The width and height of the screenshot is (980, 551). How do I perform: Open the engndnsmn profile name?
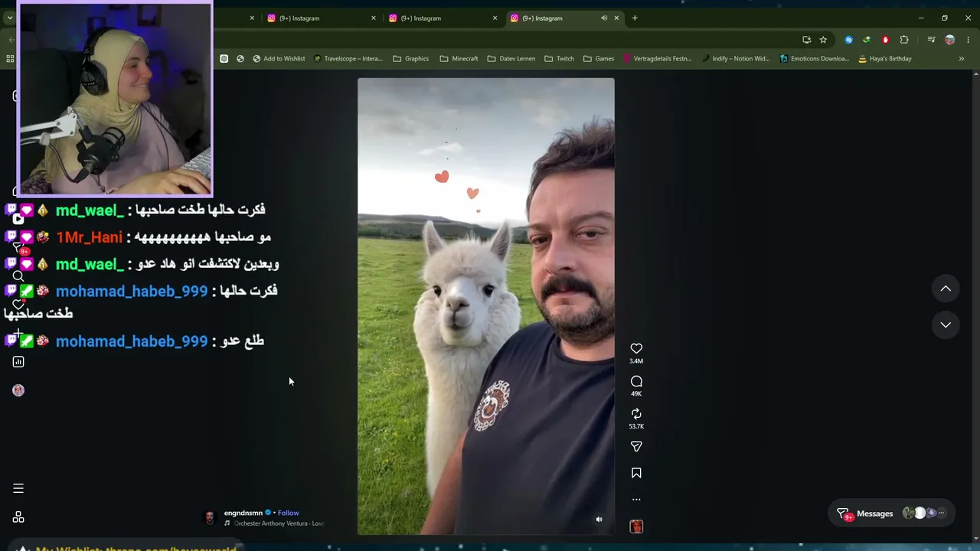coord(243,513)
